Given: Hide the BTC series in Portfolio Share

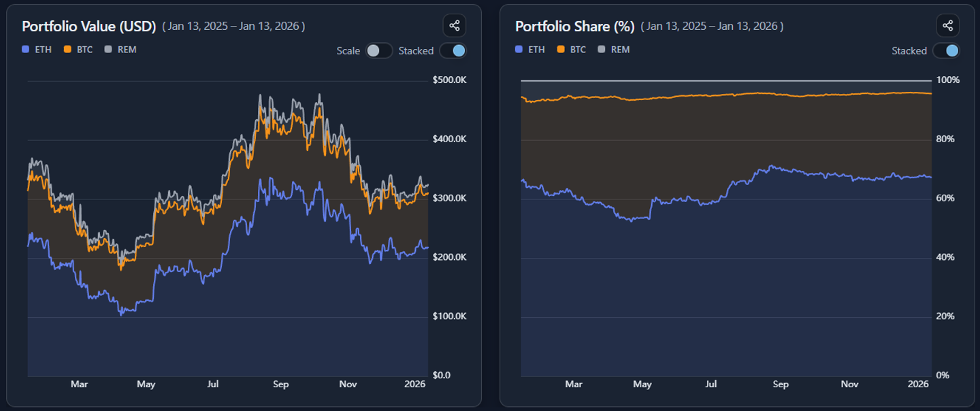Looking at the screenshot, I should 571,50.
